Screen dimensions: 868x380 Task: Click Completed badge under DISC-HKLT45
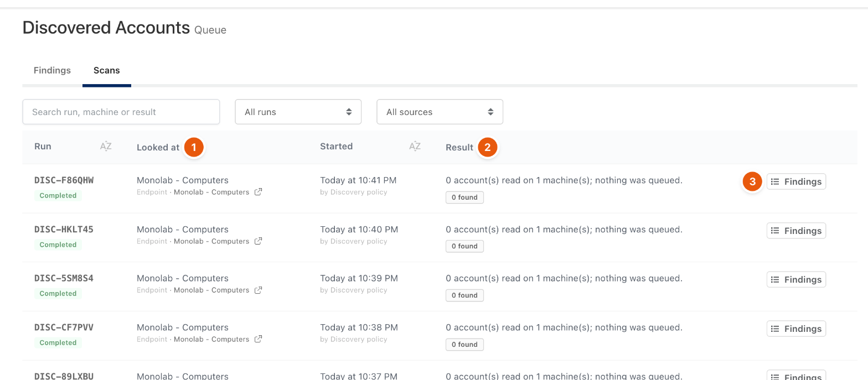coord(58,244)
